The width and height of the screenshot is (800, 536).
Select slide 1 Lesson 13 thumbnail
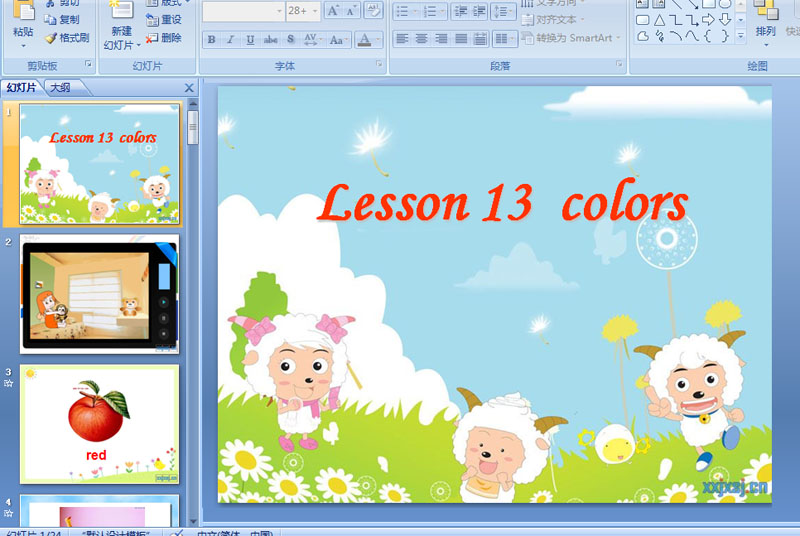pyautogui.click(x=100, y=164)
